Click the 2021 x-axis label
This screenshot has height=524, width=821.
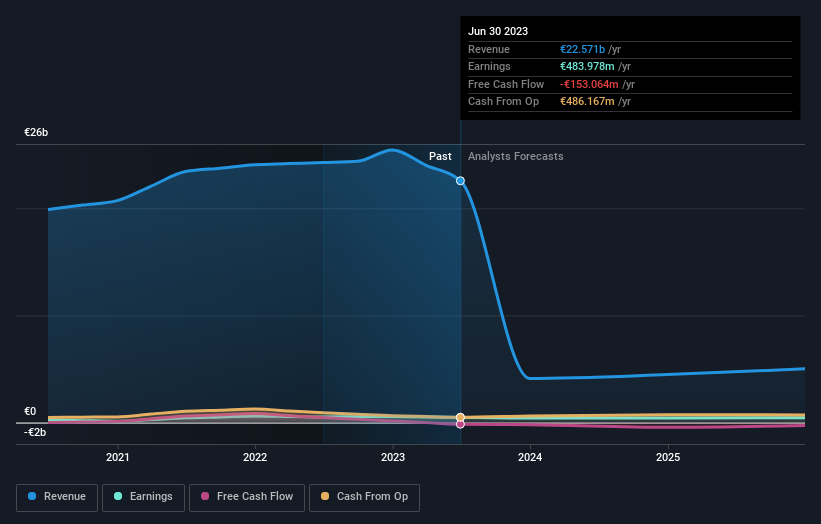tap(118, 457)
